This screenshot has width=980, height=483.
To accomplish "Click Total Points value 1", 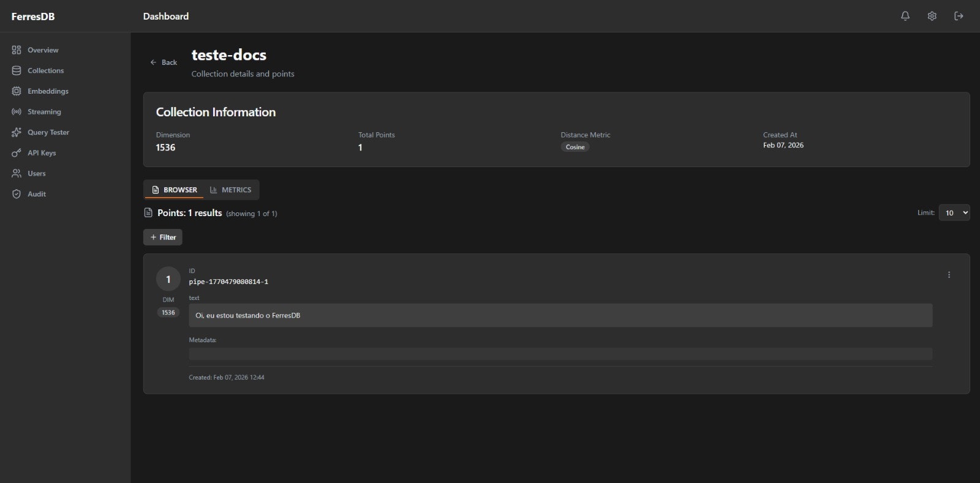I will tap(360, 148).
